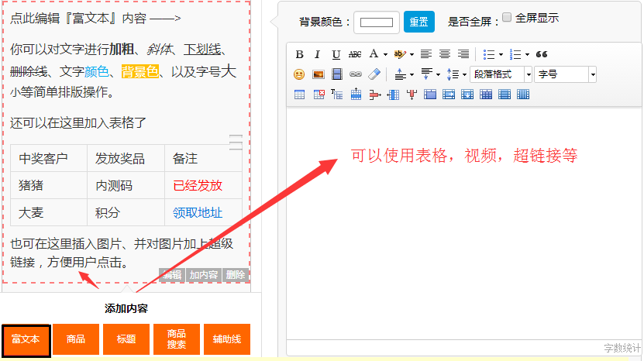Screen dimensions: 644x361
Task: Split table completely into cells
Action: 486,95
